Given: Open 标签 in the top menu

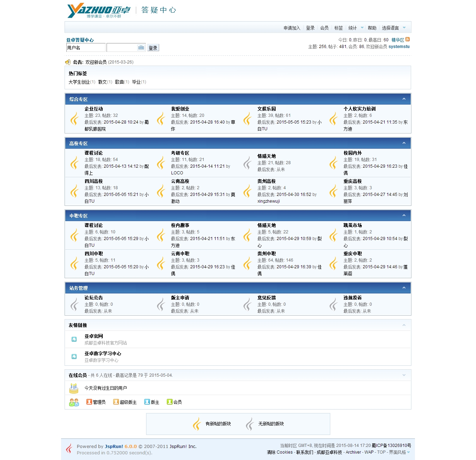Looking at the screenshot, I should click(338, 28).
